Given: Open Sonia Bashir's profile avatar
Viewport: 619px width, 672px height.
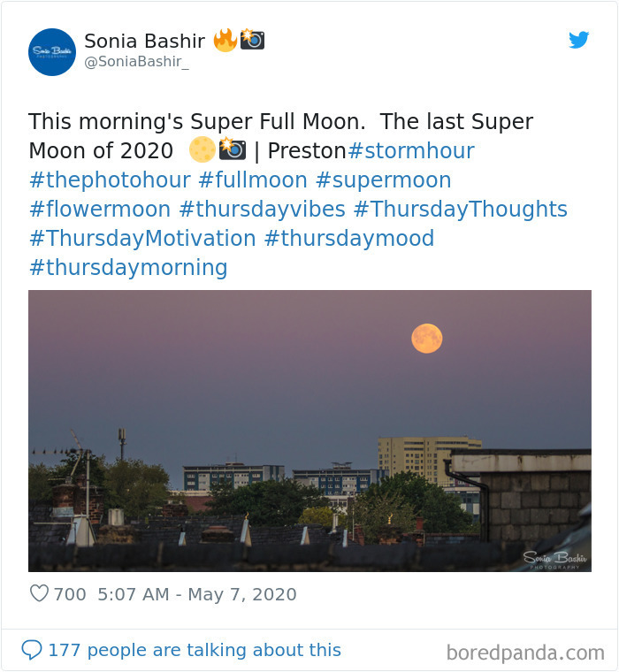Looking at the screenshot, I should pos(52,52).
